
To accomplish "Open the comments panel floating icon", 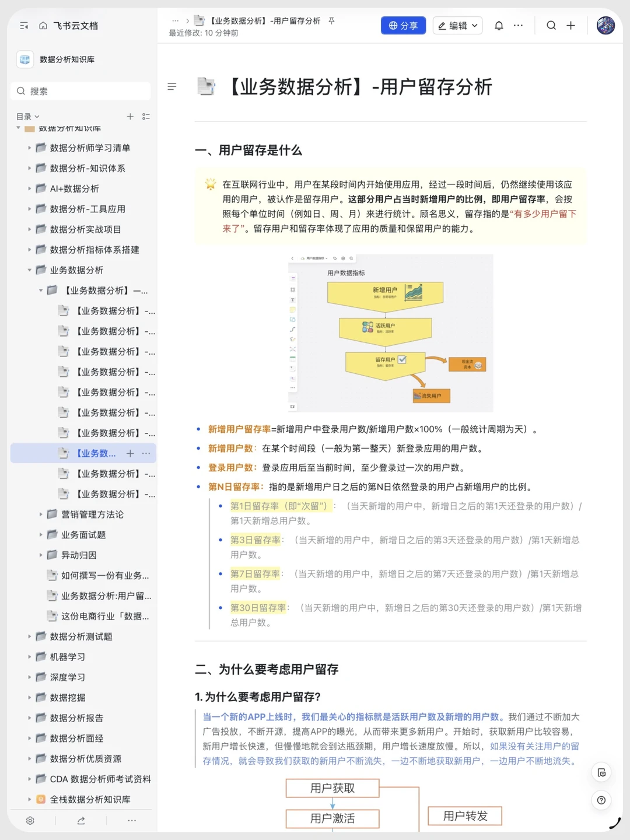I will [x=601, y=773].
